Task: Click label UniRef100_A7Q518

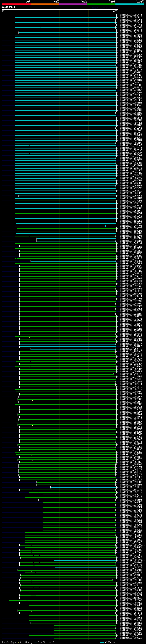Action: pyautogui.click(x=131, y=540)
